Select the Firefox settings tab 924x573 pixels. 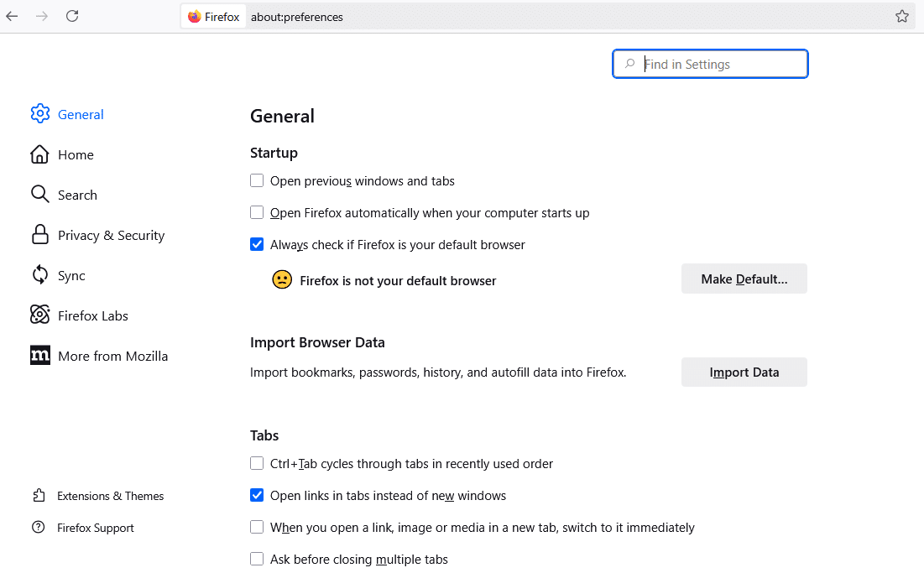213,16
